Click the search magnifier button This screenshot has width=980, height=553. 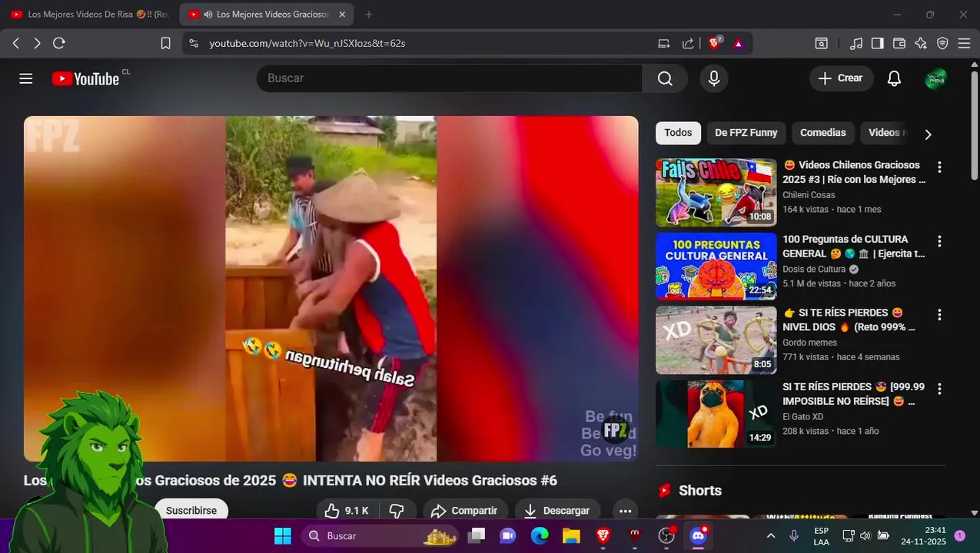tap(665, 78)
